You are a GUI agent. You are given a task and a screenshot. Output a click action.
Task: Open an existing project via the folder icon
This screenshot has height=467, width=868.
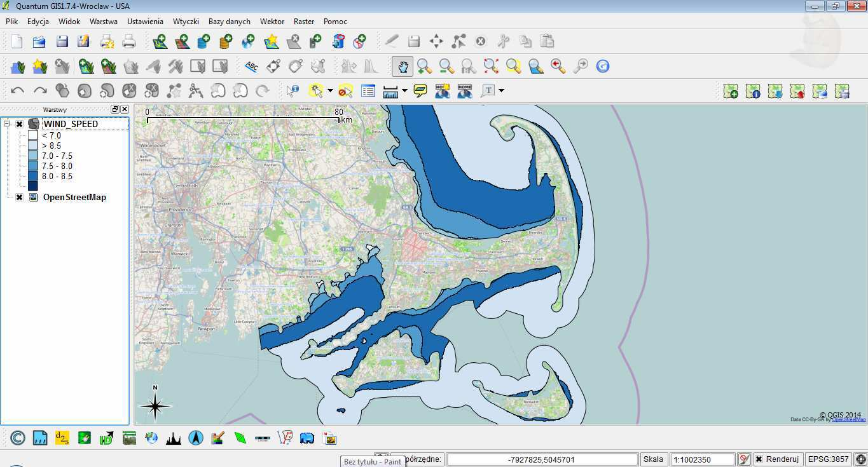(39, 42)
